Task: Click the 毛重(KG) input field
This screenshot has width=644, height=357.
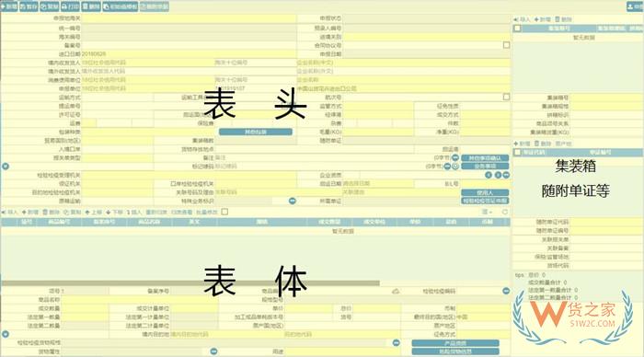Action: pyautogui.click(x=378, y=132)
